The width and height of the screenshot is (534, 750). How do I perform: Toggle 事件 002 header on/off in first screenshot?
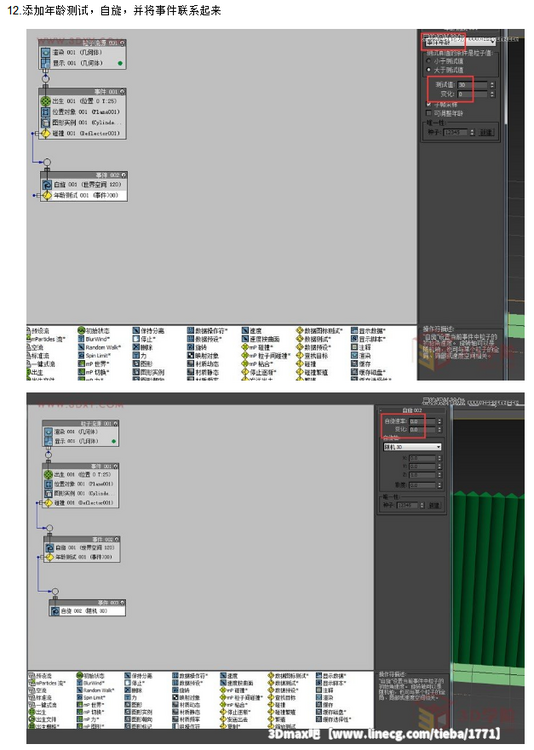pyautogui.click(x=123, y=175)
